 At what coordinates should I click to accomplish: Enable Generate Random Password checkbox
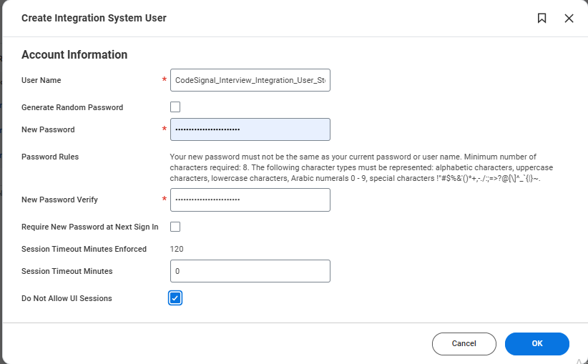[x=175, y=107]
